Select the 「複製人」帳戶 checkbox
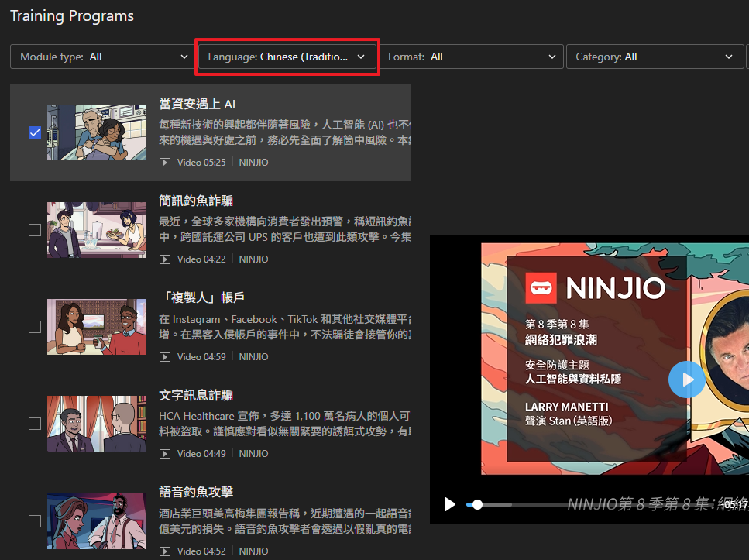Viewport: 749px width, 560px height. [35, 327]
